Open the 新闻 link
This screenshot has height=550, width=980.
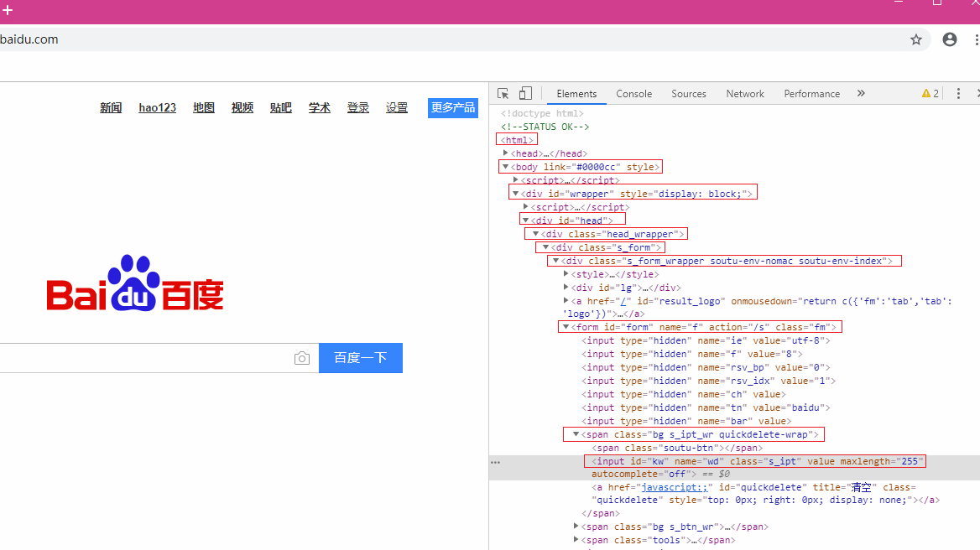coord(111,107)
